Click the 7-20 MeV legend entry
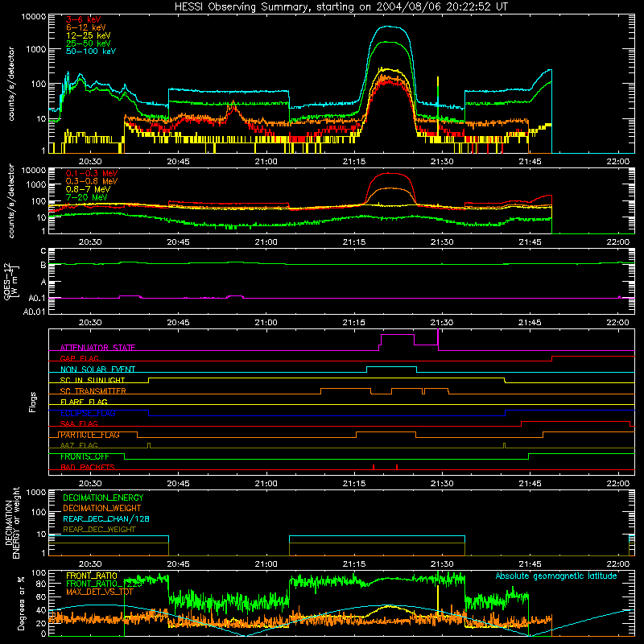 [87, 197]
